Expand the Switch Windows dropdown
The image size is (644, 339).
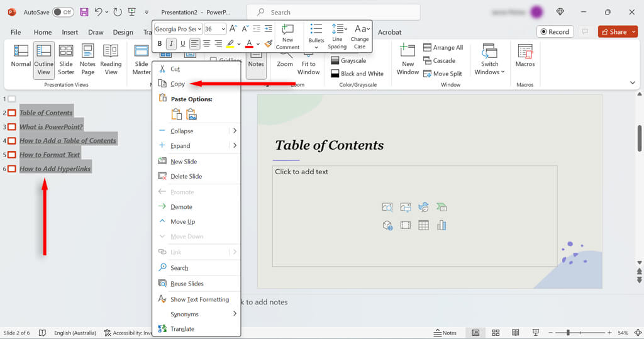pyautogui.click(x=490, y=60)
